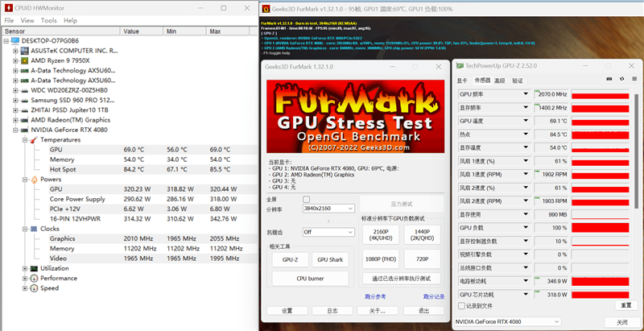
Task: Expand the Performance group
Action: (25, 278)
